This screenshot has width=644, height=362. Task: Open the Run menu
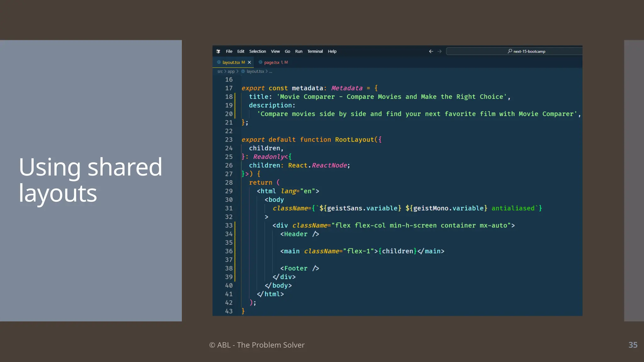click(299, 51)
